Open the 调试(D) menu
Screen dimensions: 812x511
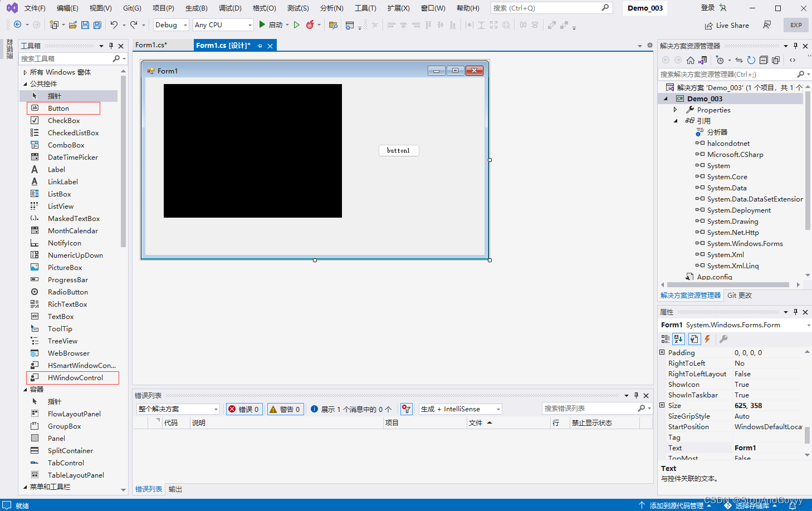[231, 8]
